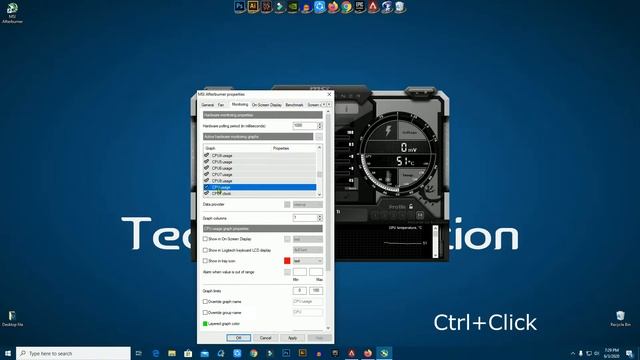The image size is (640, 360).
Task: Open the Windows Start menu
Action: (x=8, y=353)
